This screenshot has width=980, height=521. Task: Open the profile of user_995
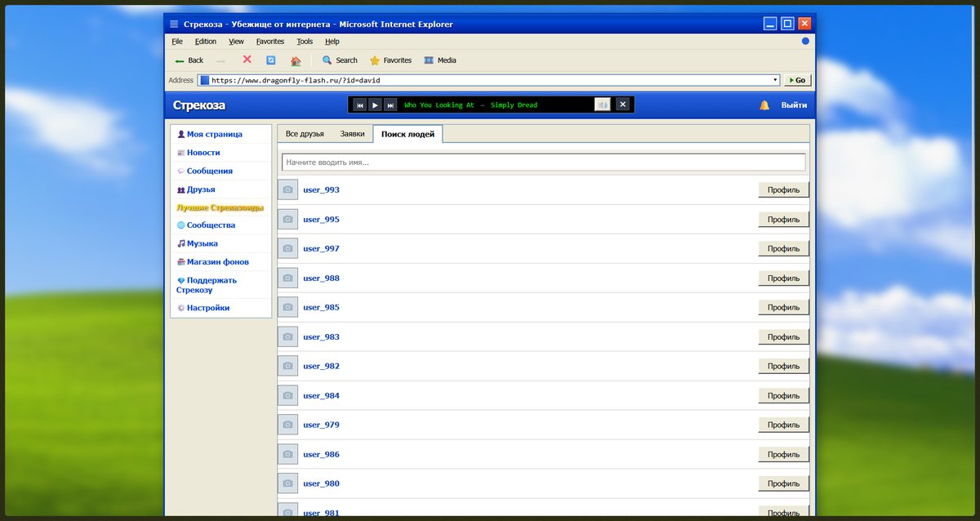[784, 220]
